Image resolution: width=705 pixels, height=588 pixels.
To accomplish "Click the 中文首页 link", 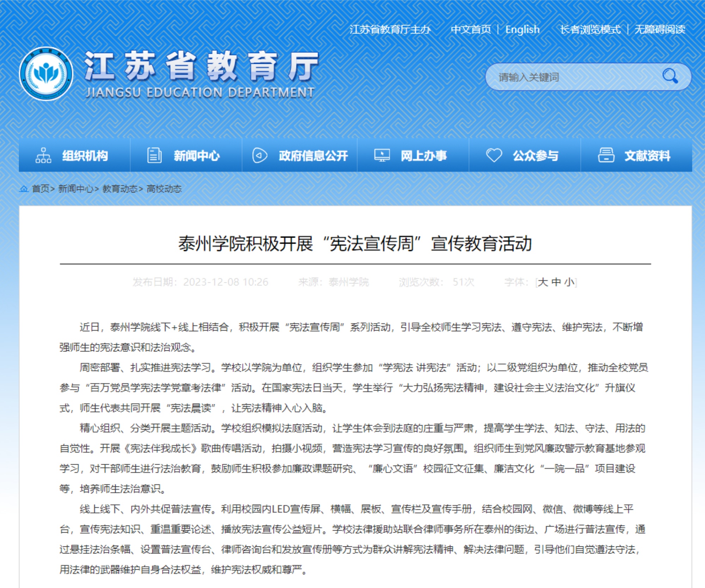I will (x=471, y=29).
